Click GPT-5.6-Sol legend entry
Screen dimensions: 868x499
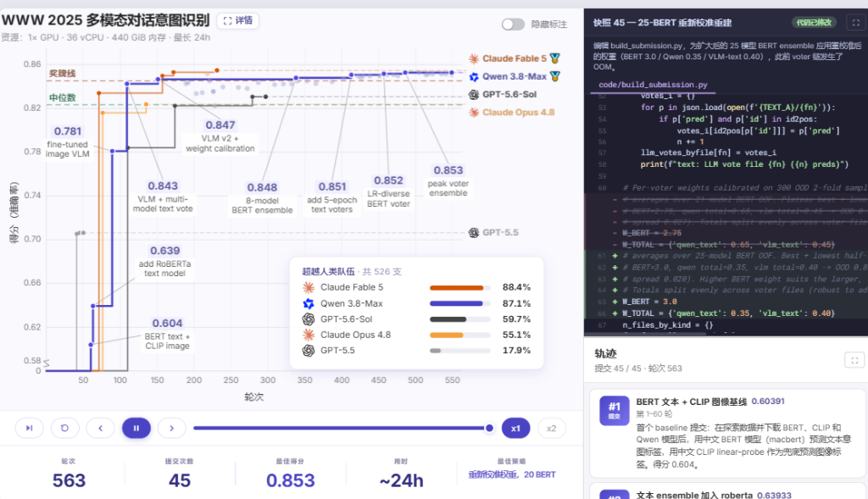tap(503, 94)
